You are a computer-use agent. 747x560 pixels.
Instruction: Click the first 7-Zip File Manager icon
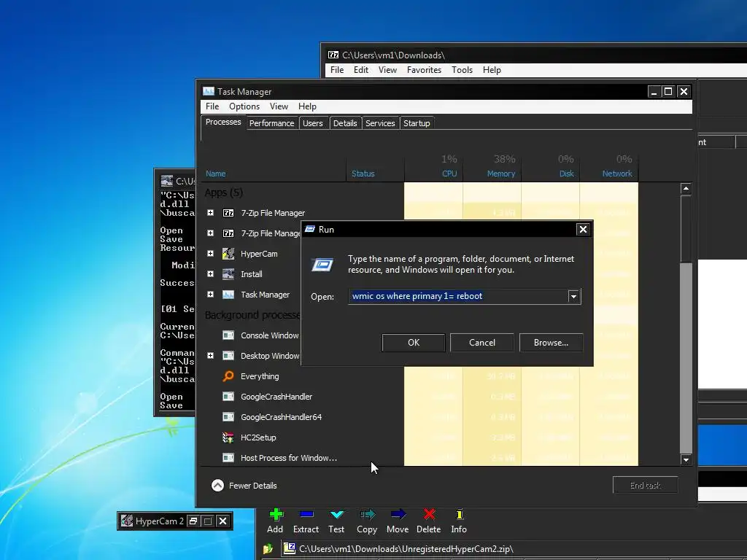coord(228,213)
